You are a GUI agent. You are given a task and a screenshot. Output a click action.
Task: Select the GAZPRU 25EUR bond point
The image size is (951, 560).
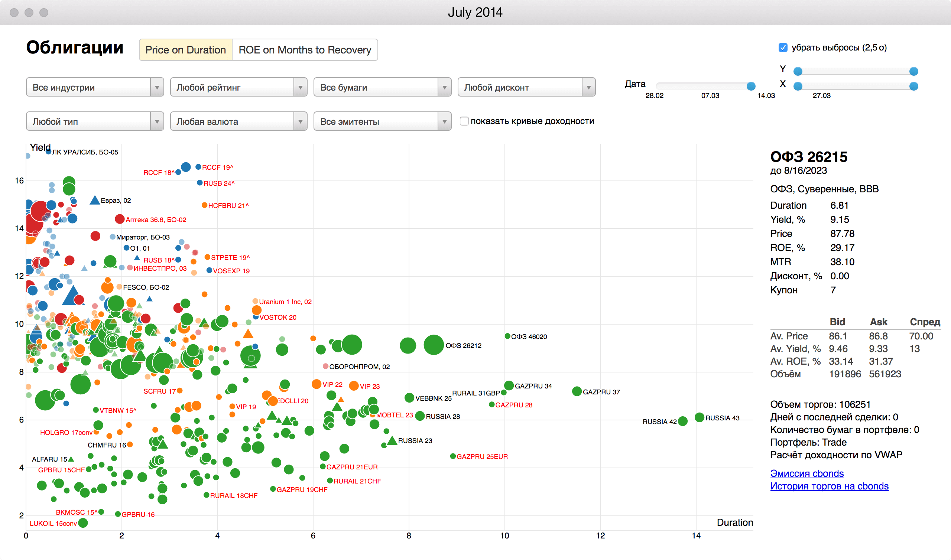tap(453, 456)
